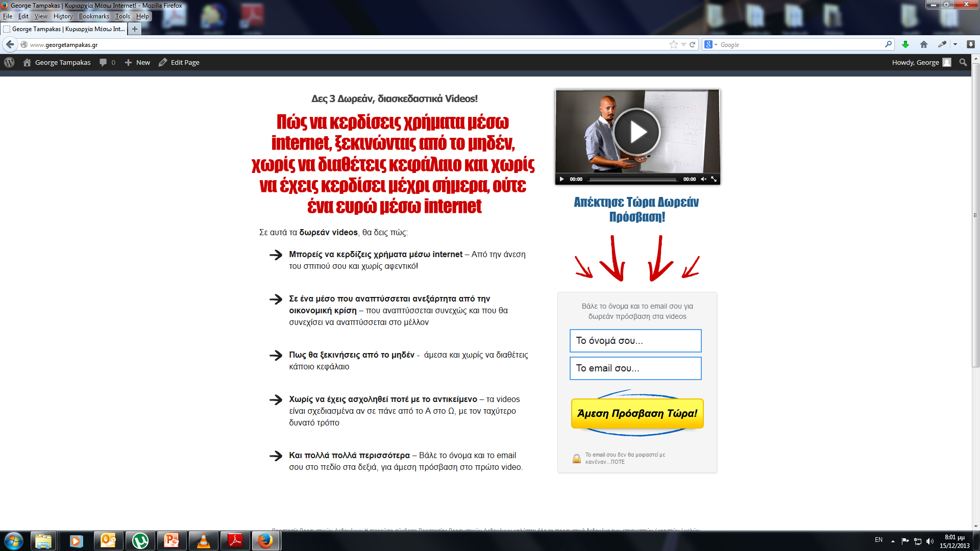Click the yellow Άμεση Πρόσβαση Τώρα button
This screenshot has width=980, height=551.
[x=637, y=413]
